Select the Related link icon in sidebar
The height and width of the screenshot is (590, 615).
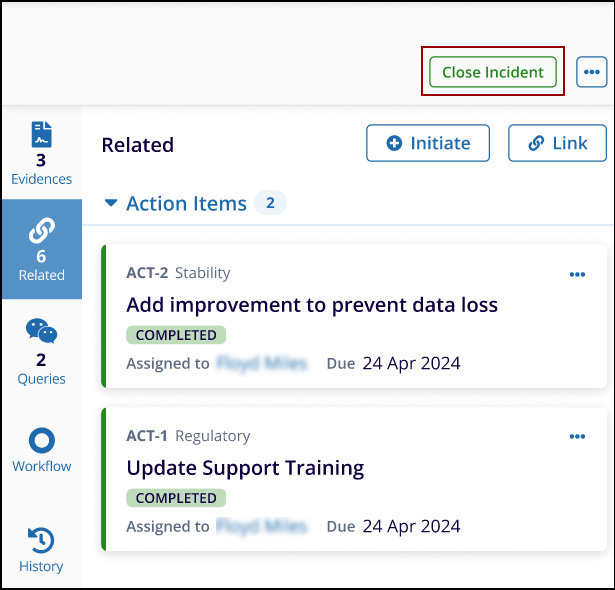(41, 231)
